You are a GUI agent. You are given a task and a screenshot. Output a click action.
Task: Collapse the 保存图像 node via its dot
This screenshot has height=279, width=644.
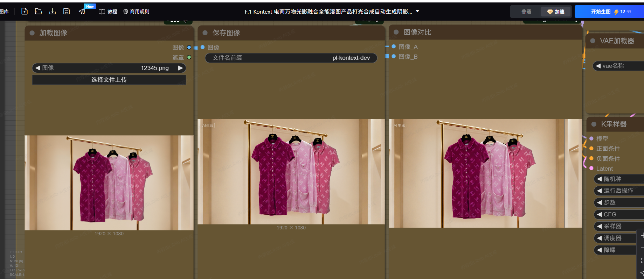[205, 33]
